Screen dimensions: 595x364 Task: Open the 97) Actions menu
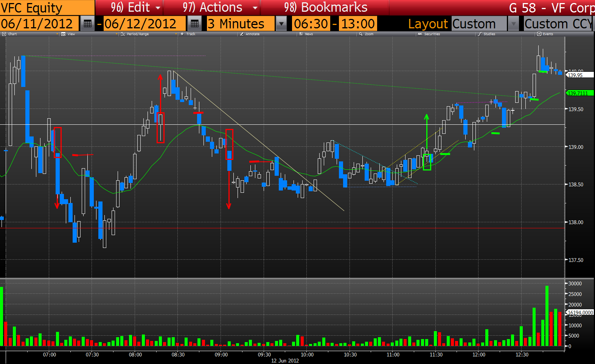click(x=212, y=8)
